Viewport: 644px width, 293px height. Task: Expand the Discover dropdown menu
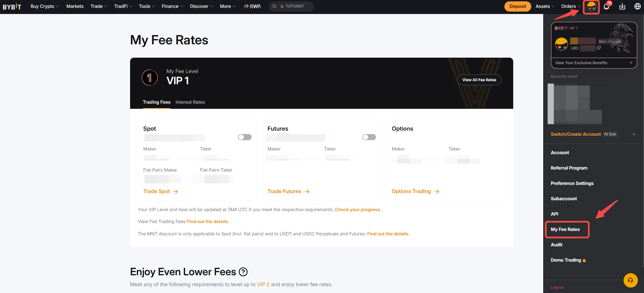[x=202, y=6]
